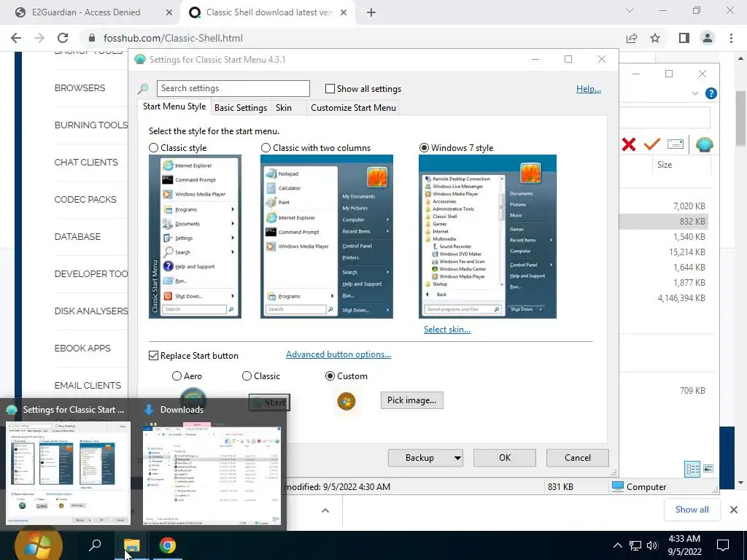Open taskbar search magnifier
This screenshot has height=560, width=747.
pos(95,545)
